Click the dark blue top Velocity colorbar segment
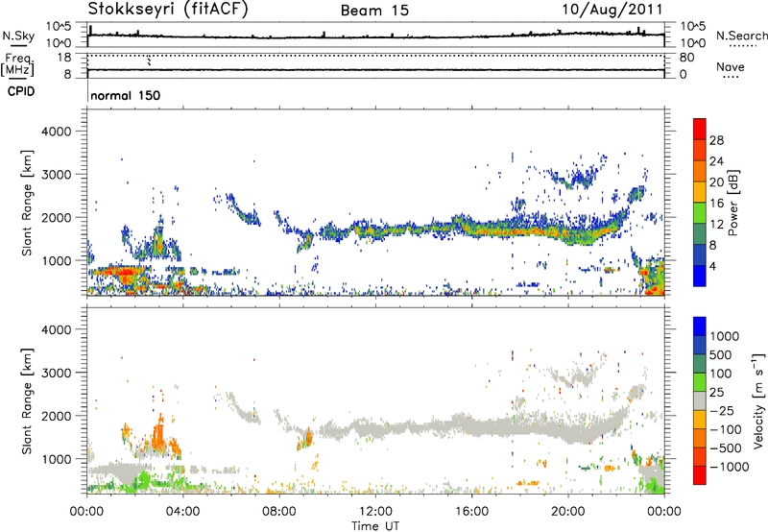Image resolution: width=768 pixels, height=532 pixels. 700,326
